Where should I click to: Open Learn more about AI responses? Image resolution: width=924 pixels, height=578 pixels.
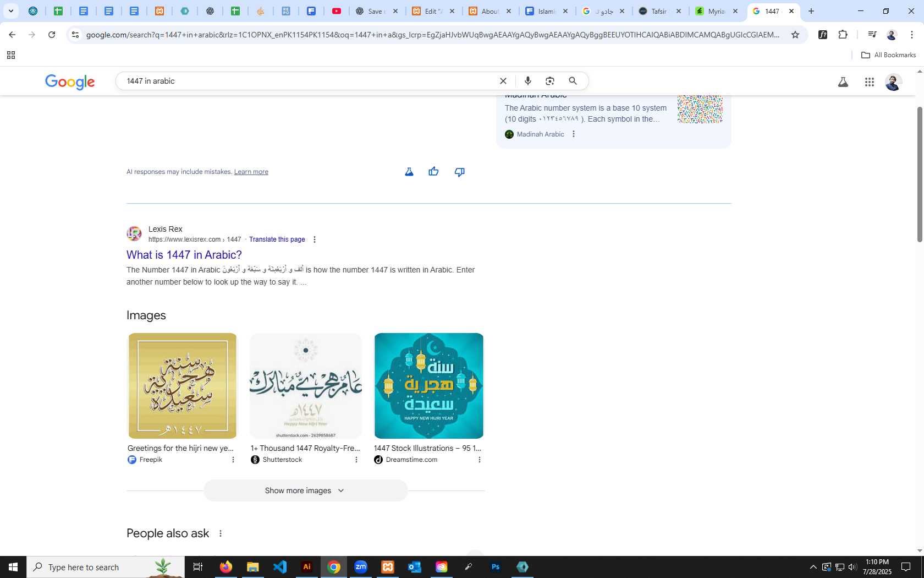[251, 172]
